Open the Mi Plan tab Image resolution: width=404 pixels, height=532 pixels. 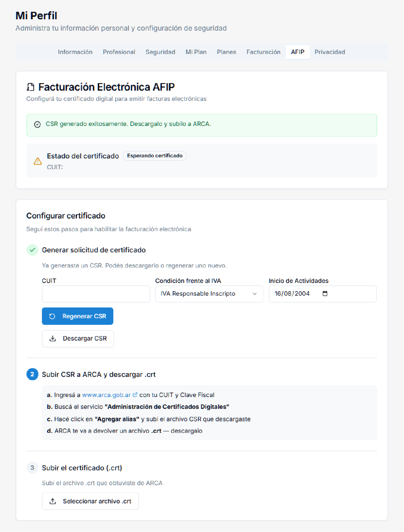click(x=196, y=52)
